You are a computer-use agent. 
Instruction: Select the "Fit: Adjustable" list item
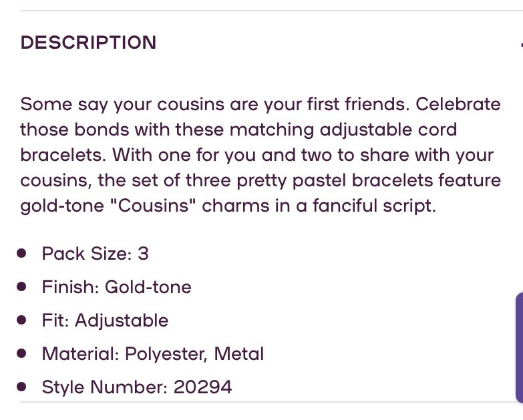click(x=105, y=321)
